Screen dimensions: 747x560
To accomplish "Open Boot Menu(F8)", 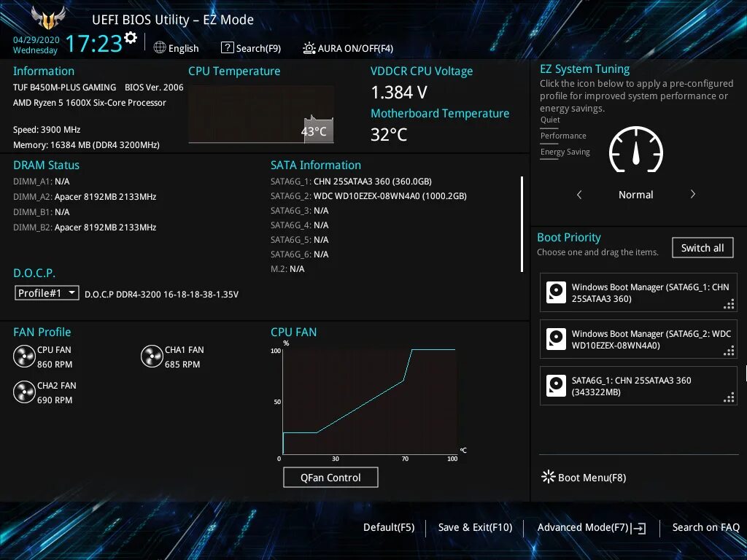I will point(592,477).
